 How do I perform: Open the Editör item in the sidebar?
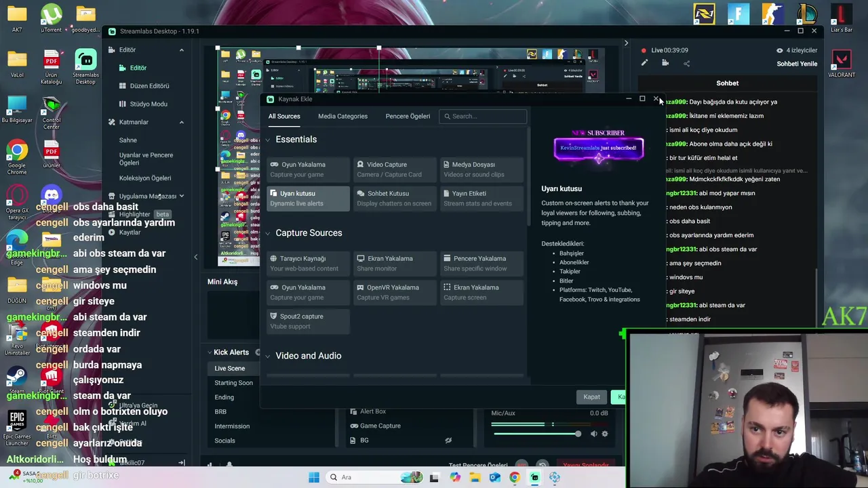click(x=138, y=68)
